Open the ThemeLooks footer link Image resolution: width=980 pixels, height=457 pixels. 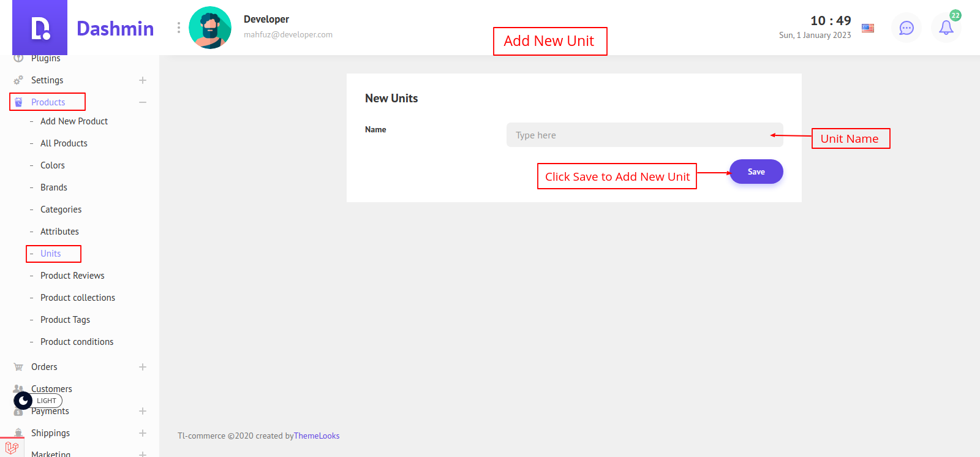click(x=317, y=436)
